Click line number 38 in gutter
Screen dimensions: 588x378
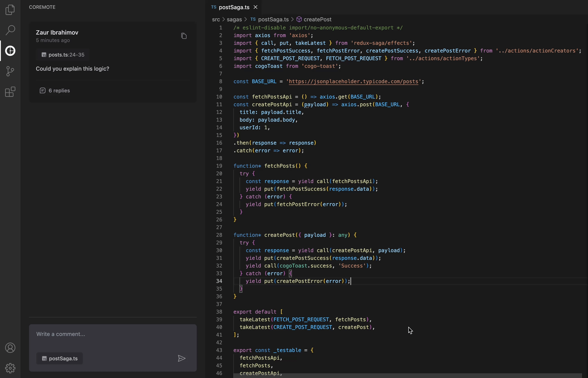(219, 312)
